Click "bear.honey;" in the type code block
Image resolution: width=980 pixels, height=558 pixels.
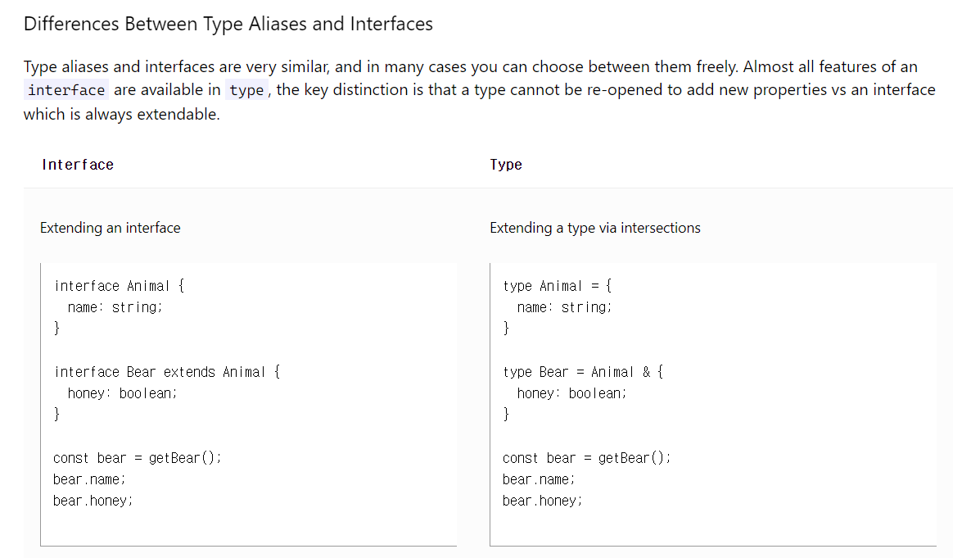[x=542, y=501]
